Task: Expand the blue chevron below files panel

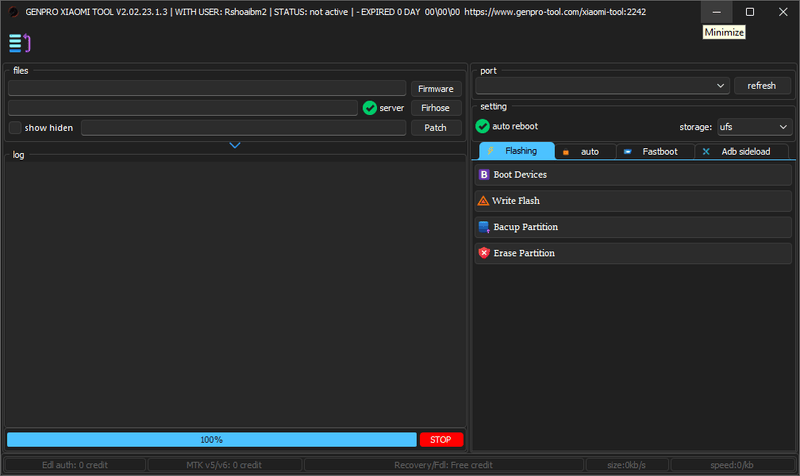Action: coord(235,145)
